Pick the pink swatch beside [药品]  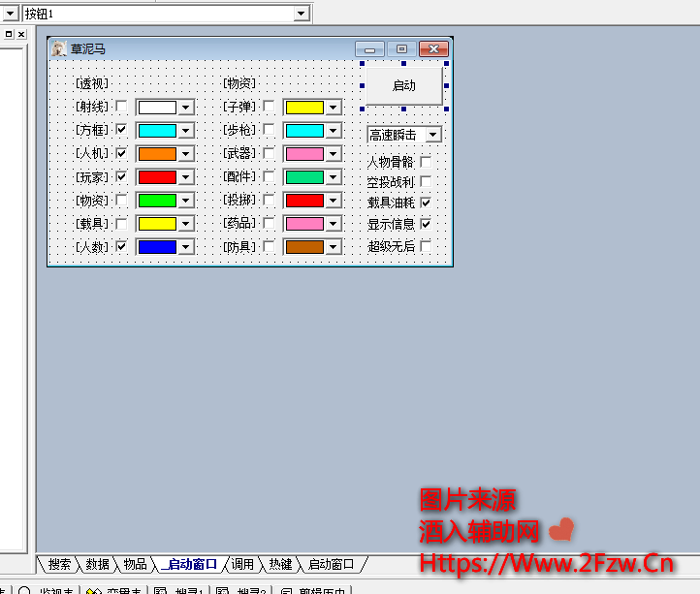click(304, 224)
